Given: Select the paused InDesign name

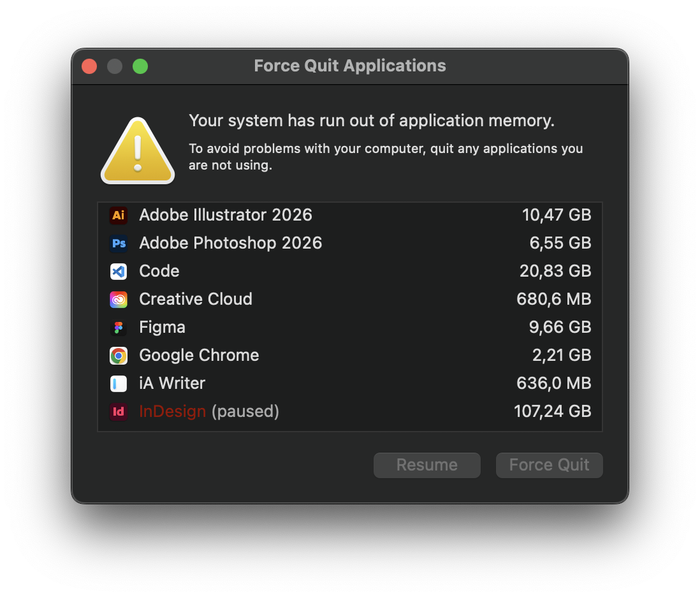Looking at the screenshot, I should pyautogui.click(x=209, y=411).
